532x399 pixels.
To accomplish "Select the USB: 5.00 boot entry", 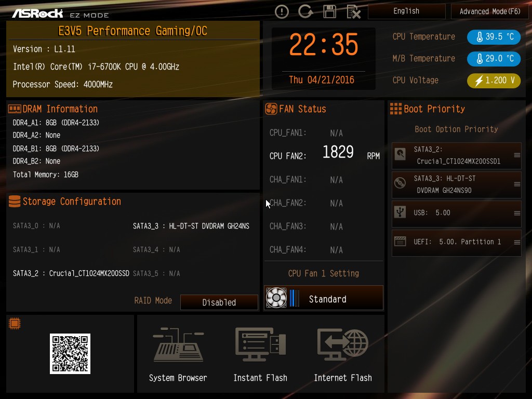I will 456,214.
